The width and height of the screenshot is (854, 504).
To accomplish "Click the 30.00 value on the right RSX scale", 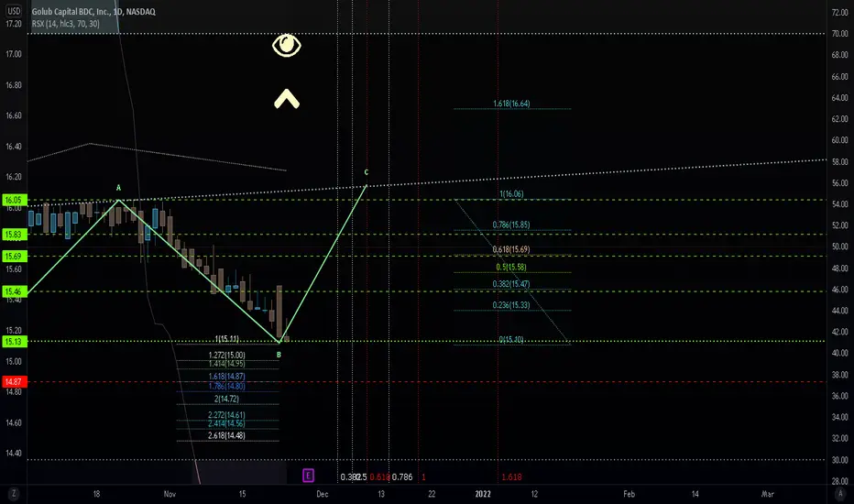I will (840, 460).
